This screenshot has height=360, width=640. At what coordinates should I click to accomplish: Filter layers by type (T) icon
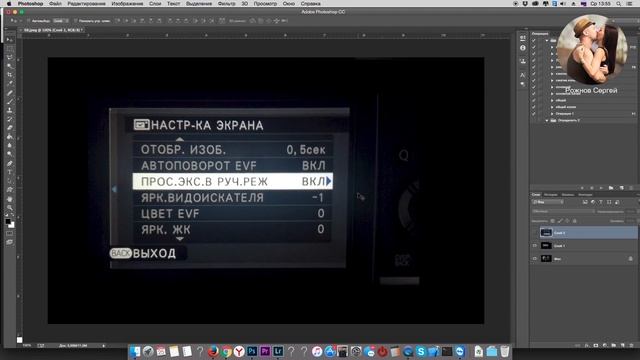601,202
